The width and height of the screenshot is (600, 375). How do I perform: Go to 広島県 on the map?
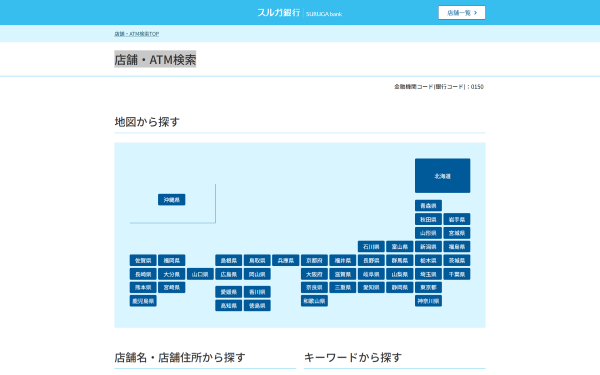(228, 274)
